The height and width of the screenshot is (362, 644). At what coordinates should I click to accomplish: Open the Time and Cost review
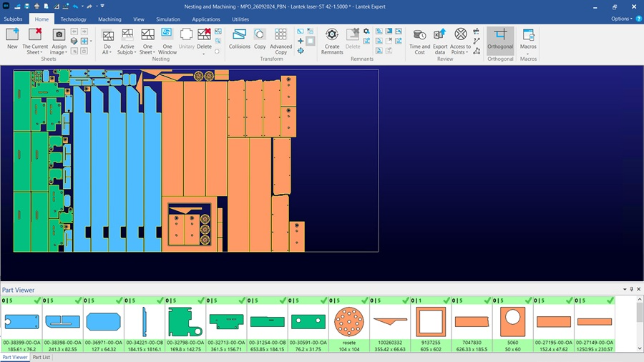click(x=419, y=35)
